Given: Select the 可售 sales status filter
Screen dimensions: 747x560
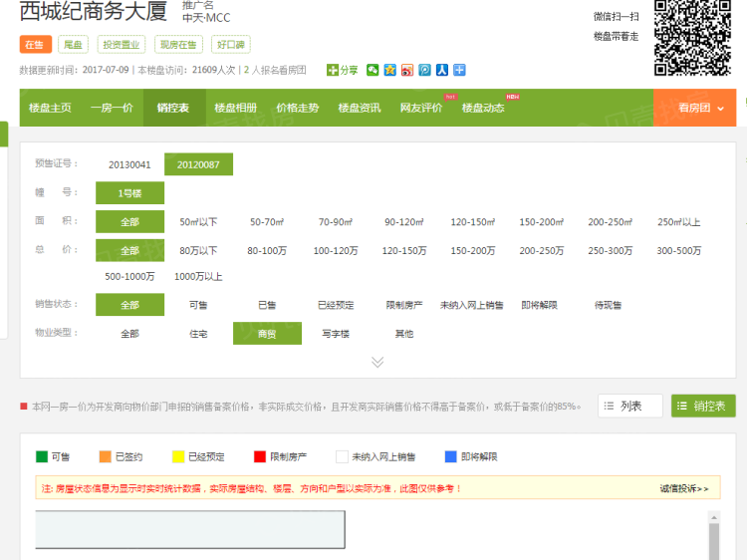Looking at the screenshot, I should pyautogui.click(x=198, y=305).
